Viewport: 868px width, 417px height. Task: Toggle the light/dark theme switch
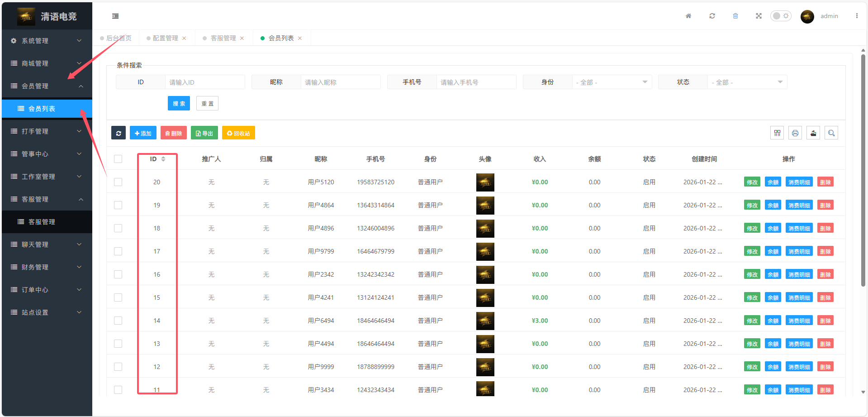pyautogui.click(x=781, y=16)
